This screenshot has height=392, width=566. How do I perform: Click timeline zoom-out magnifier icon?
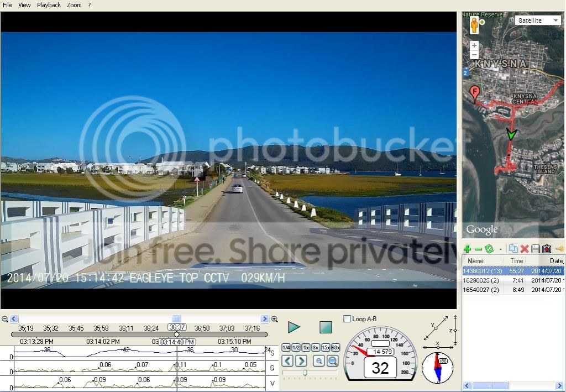(x=4, y=319)
